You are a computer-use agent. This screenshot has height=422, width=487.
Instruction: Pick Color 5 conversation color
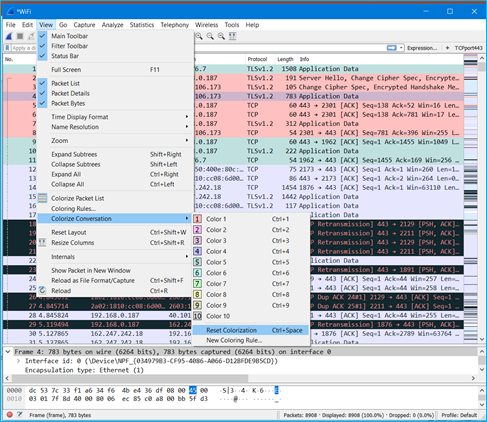click(250, 262)
